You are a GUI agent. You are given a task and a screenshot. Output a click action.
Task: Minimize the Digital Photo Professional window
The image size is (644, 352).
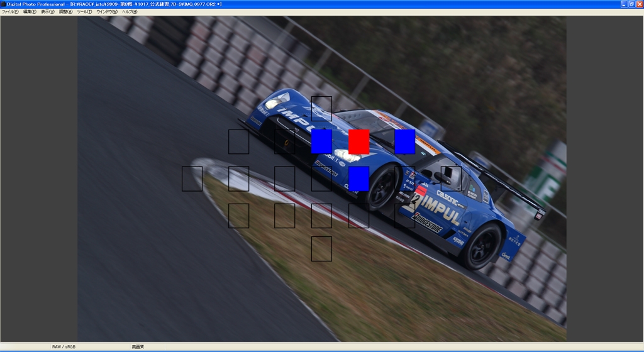click(624, 4)
